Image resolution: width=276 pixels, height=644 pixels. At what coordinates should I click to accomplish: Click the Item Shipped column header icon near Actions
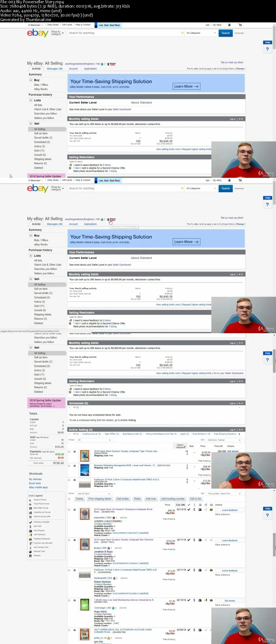(x=200, y=505)
